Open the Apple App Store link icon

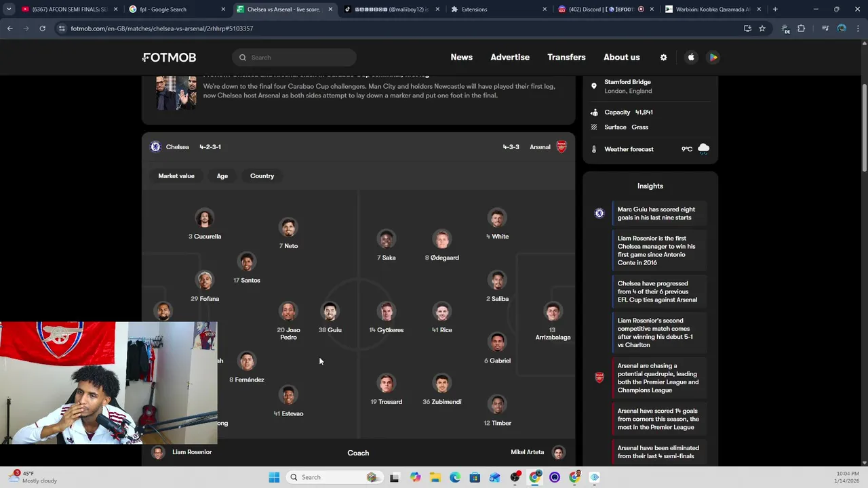691,58
